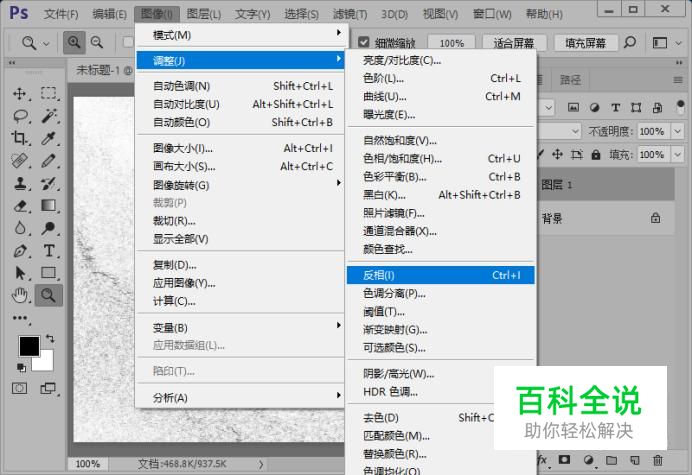
Task: Select the History Brush tool
Action: click(x=49, y=183)
